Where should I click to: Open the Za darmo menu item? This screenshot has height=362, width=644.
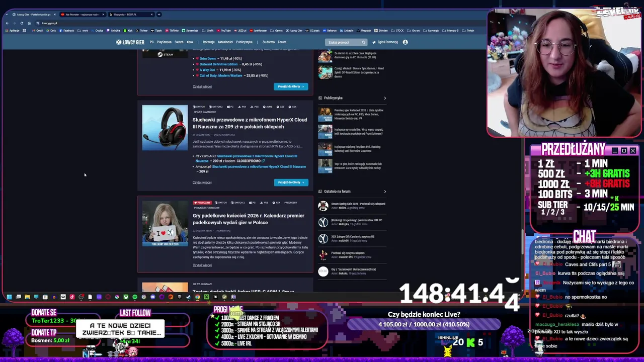(268, 42)
